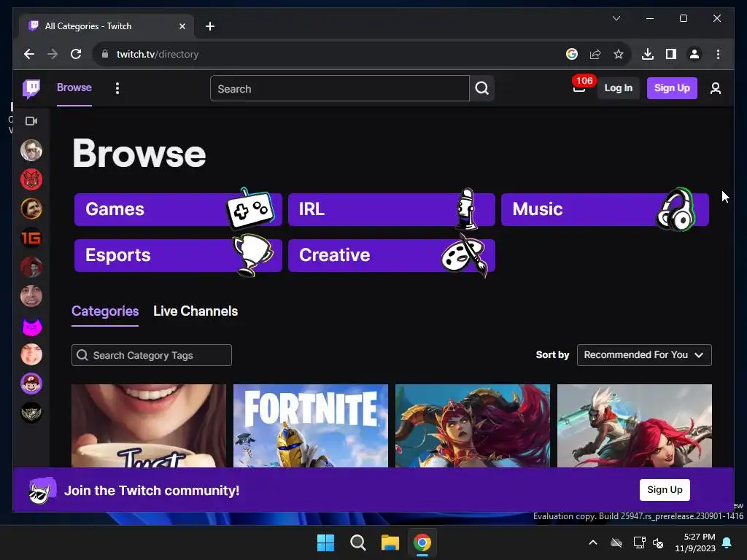Open the white-haired fighter game thumbnail
Screen dimensions: 747x560
tap(635, 426)
